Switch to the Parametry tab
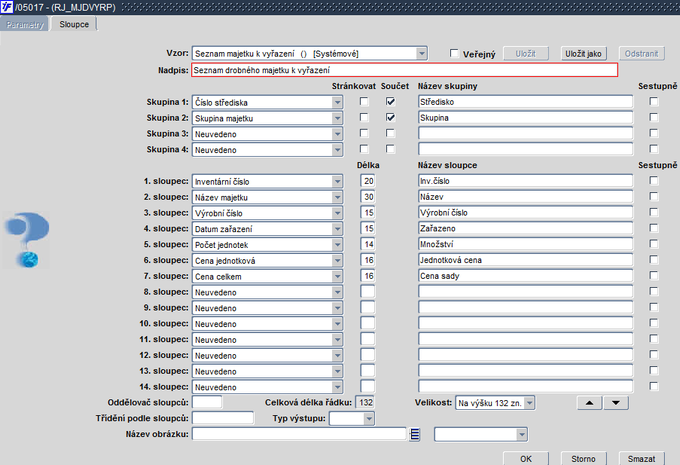This screenshot has height=465, width=680. (25, 25)
